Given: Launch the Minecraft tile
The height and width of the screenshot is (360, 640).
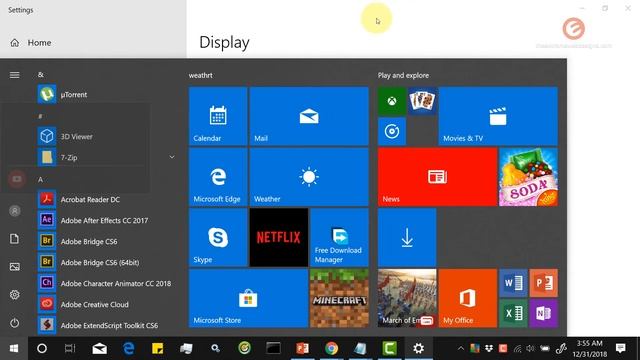Looking at the screenshot, I should tap(339, 298).
